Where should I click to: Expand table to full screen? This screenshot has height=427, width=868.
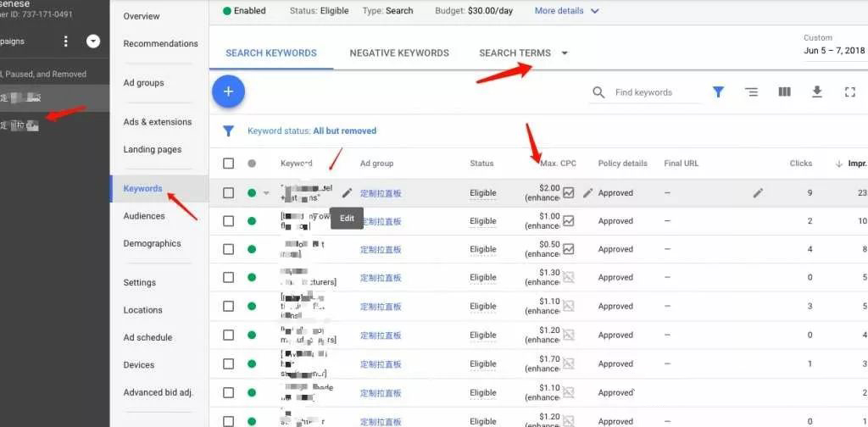click(850, 92)
